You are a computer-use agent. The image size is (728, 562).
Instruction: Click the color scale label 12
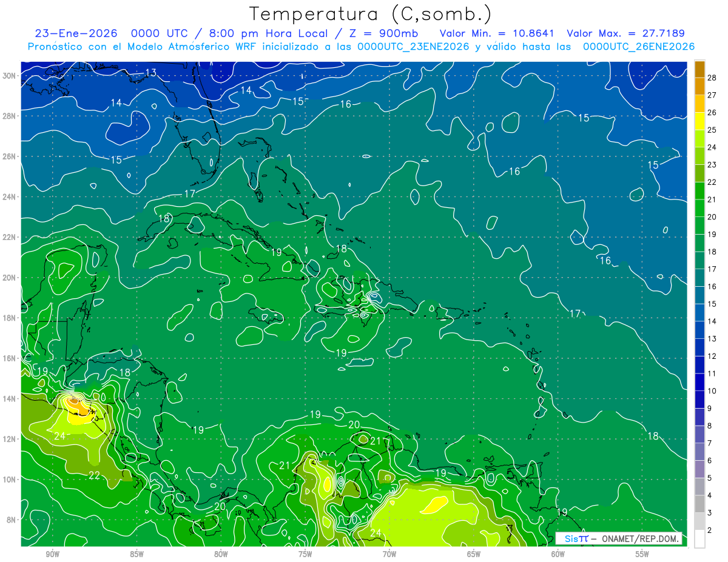pos(712,356)
